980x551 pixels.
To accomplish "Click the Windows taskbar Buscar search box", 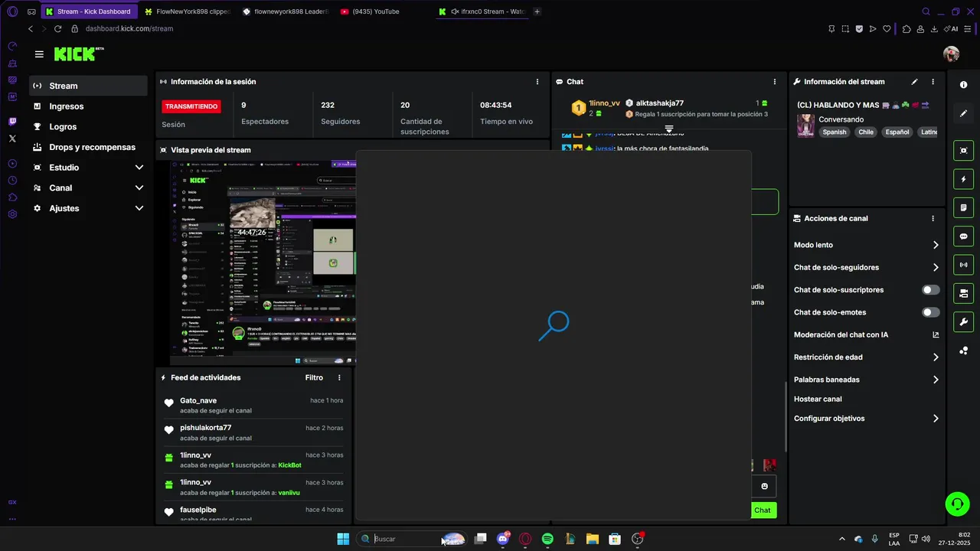I will [412, 539].
